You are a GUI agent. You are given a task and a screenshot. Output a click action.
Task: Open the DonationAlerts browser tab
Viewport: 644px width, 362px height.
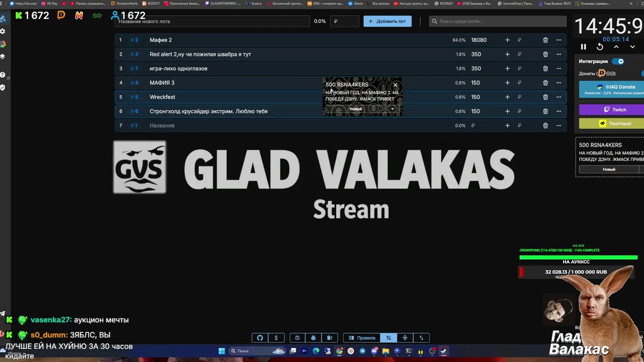pos(124,4)
